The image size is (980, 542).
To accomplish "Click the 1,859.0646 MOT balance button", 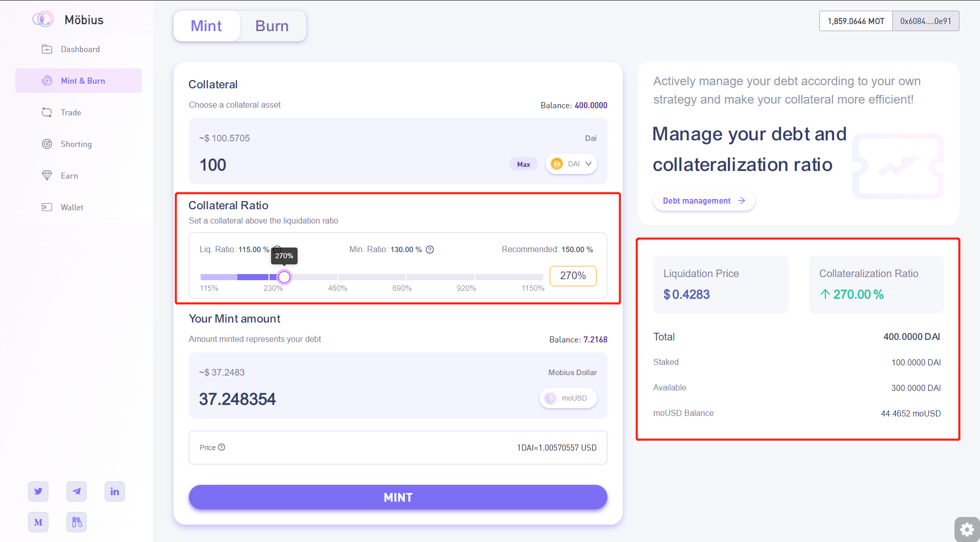I will 856,21.
